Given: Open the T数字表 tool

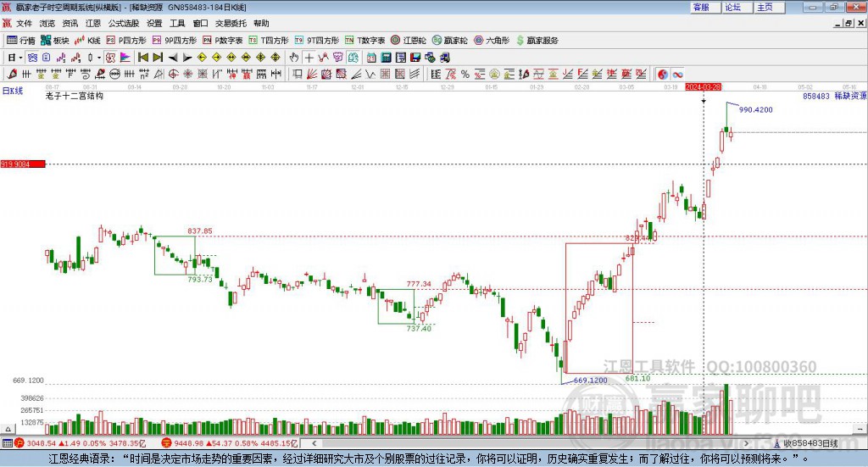Looking at the screenshot, I should 364,41.
